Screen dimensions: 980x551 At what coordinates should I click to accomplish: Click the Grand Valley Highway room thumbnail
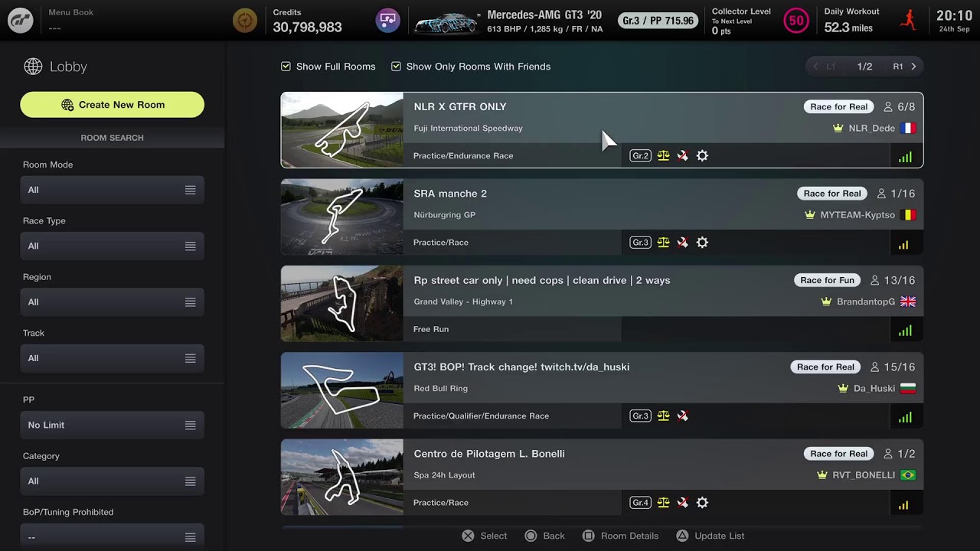pos(342,303)
